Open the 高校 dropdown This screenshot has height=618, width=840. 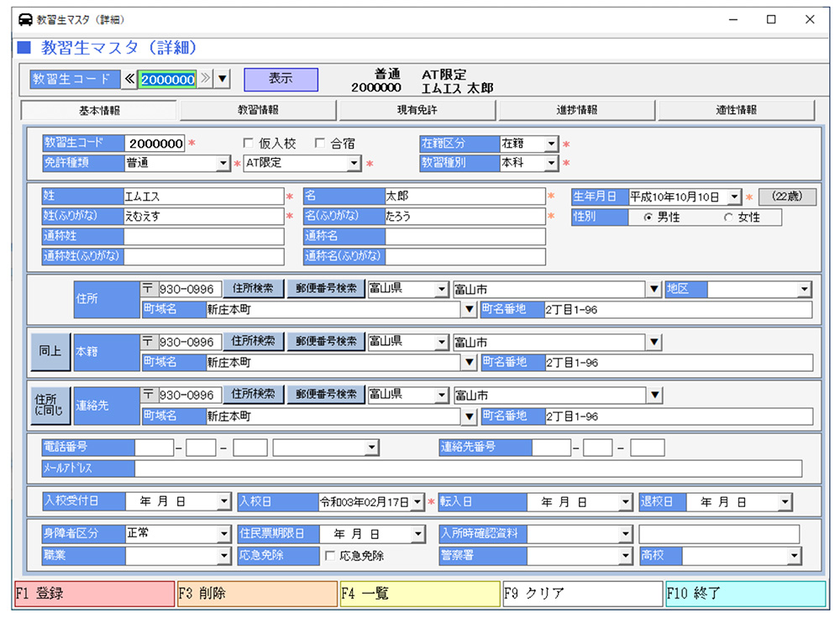point(795,556)
